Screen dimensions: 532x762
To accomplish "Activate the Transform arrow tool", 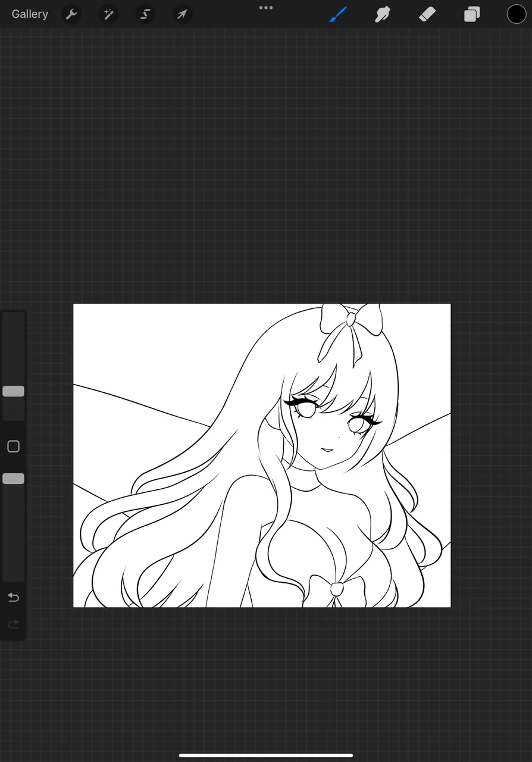I will click(182, 14).
